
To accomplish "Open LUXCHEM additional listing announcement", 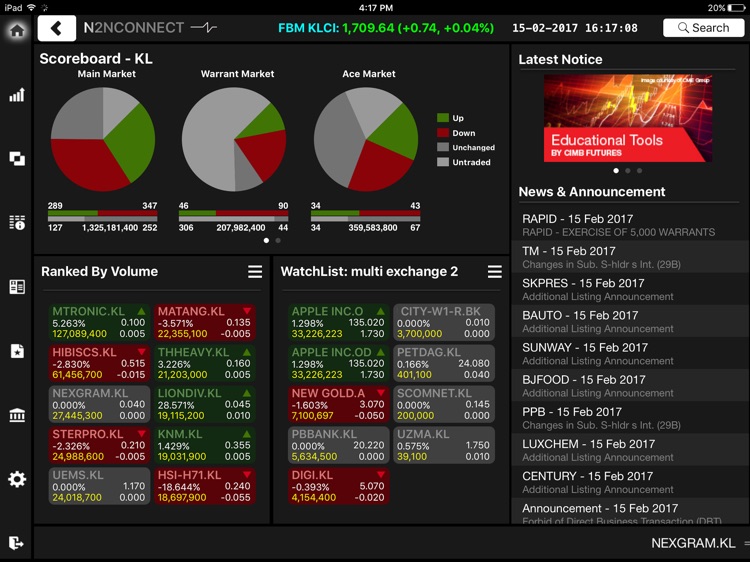I will [x=630, y=450].
